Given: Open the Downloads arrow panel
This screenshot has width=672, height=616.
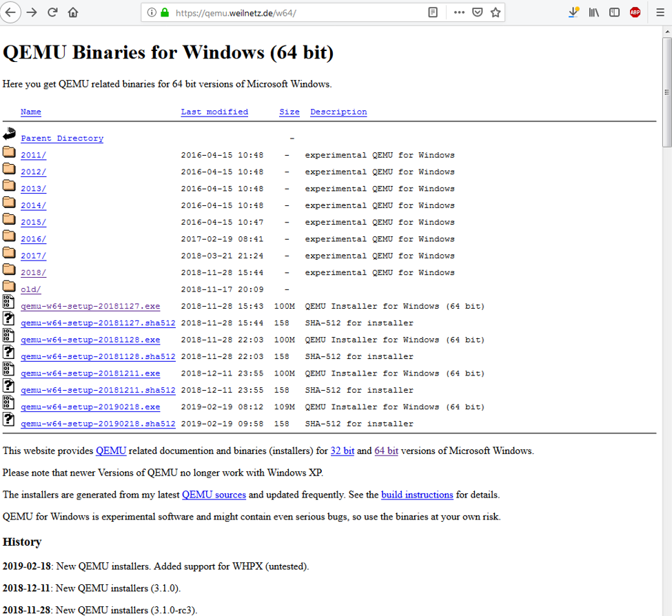Looking at the screenshot, I should point(573,12).
